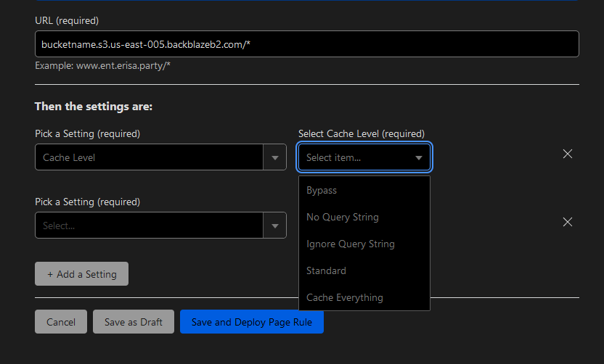Choose Ignore Query String option

pyautogui.click(x=364, y=244)
